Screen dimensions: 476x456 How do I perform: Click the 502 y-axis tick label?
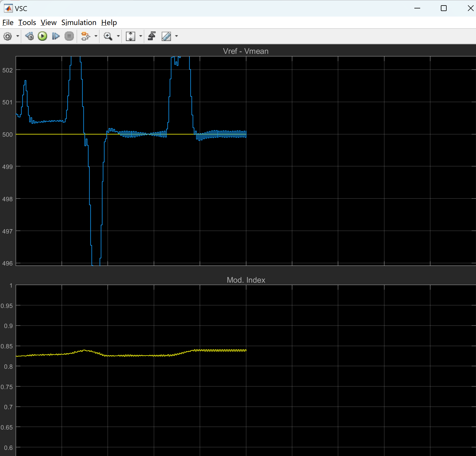(x=8, y=70)
